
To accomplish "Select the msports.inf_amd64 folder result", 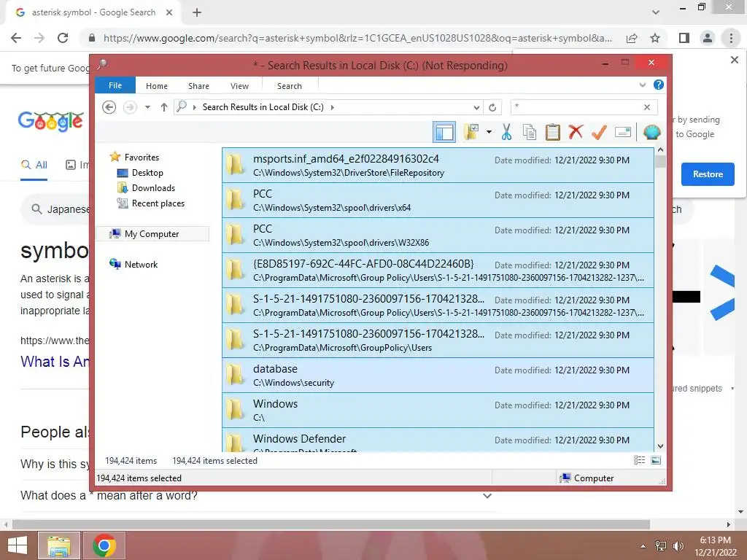I will point(438,166).
